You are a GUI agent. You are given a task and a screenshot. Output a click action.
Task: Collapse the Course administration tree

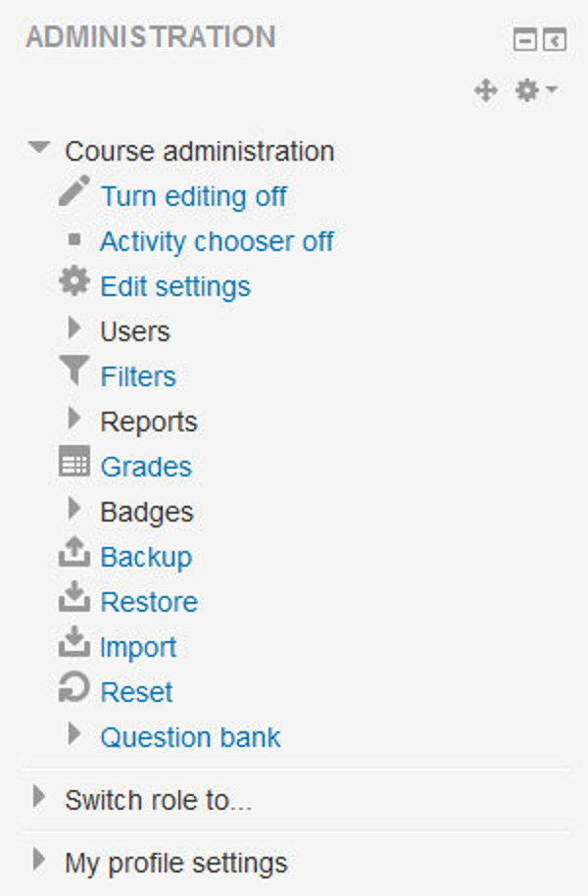[x=39, y=149]
